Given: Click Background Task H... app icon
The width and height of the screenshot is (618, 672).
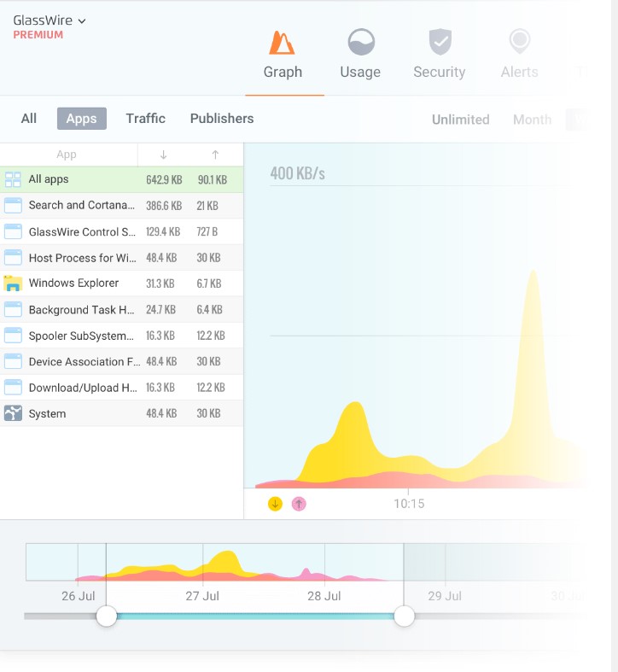Looking at the screenshot, I should 13,309.
